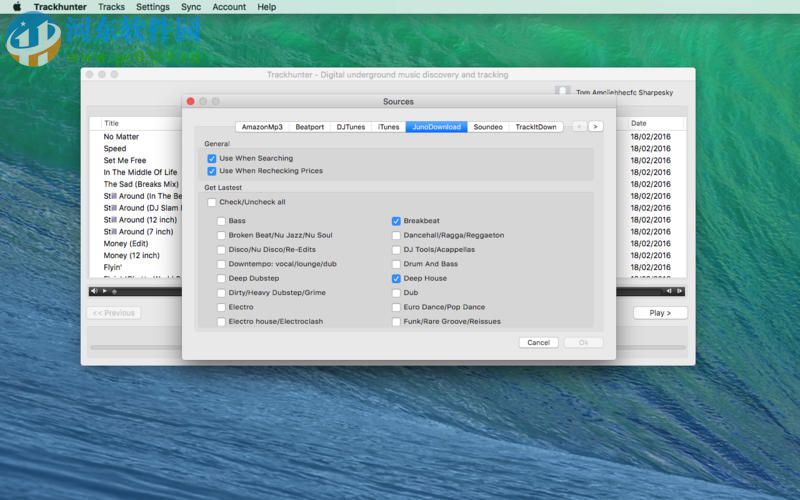The height and width of the screenshot is (500, 800).
Task: Enable Disco/Nu Disco/Re-Edits checkbox
Action: 221,250
